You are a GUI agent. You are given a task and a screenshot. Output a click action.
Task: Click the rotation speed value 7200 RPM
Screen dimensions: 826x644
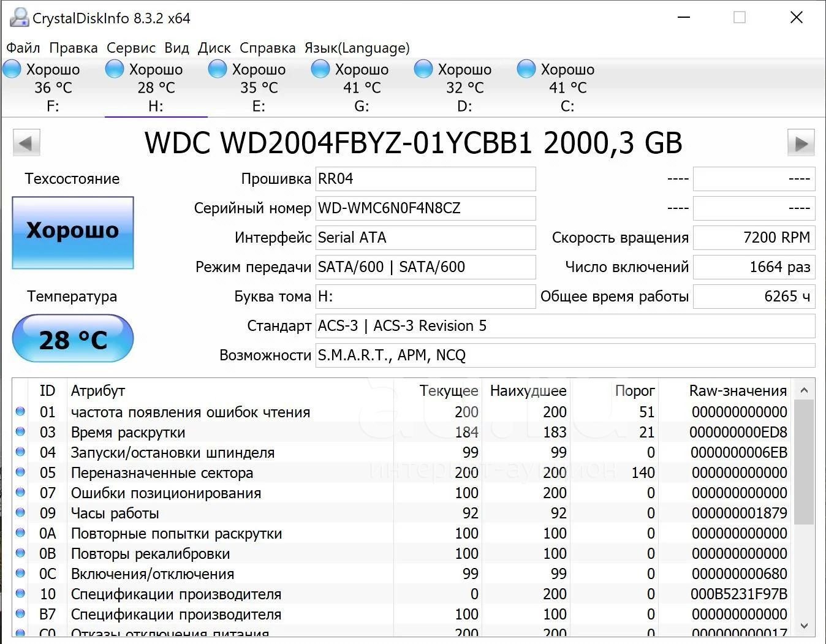tap(754, 238)
